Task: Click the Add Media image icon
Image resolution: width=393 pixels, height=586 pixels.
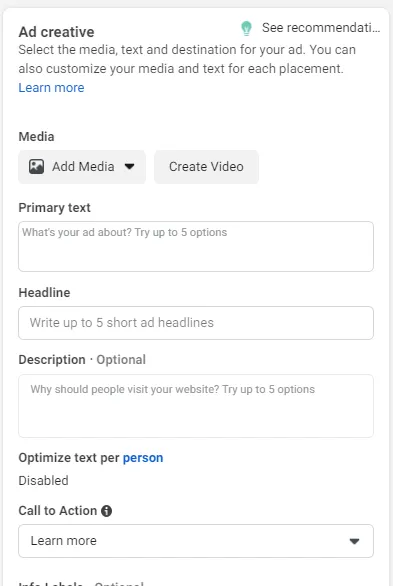Action: (37, 167)
